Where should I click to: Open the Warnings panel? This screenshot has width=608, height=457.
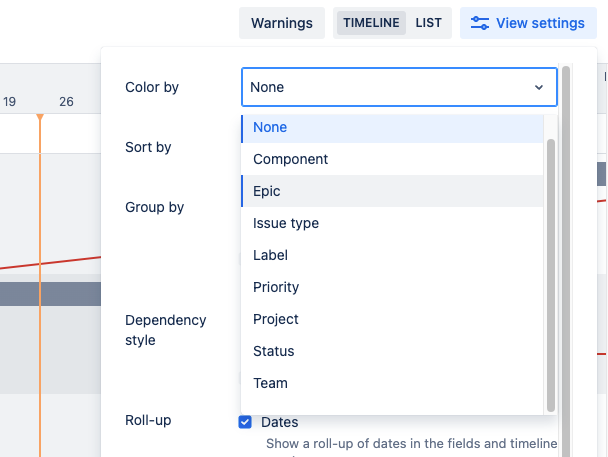point(281,23)
